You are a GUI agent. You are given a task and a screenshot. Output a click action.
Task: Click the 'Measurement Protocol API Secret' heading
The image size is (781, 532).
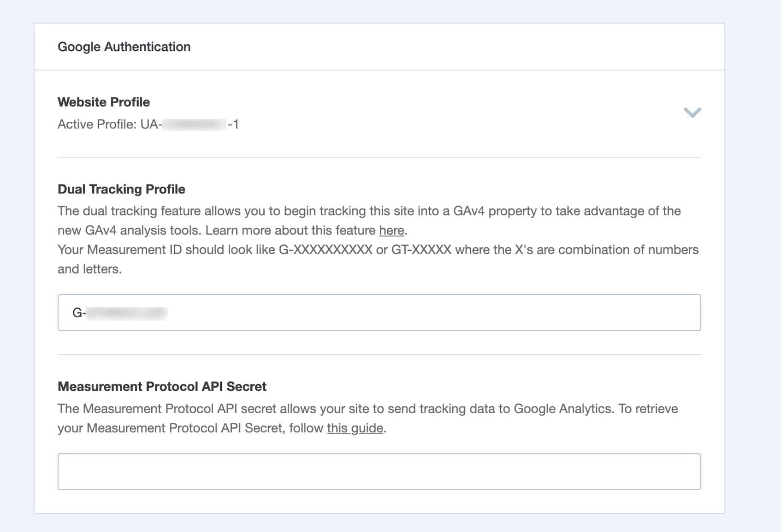[x=162, y=386]
